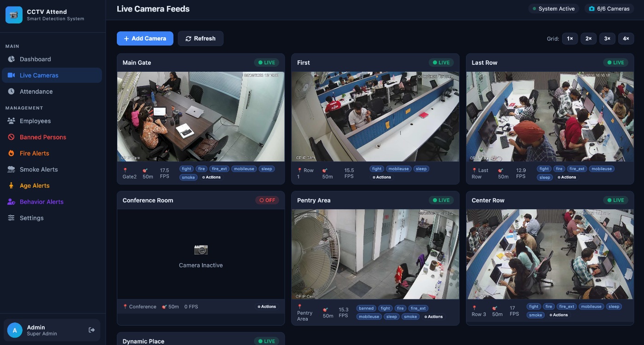Click the mobileuse tag on First camera
644x345 pixels.
click(x=398, y=169)
